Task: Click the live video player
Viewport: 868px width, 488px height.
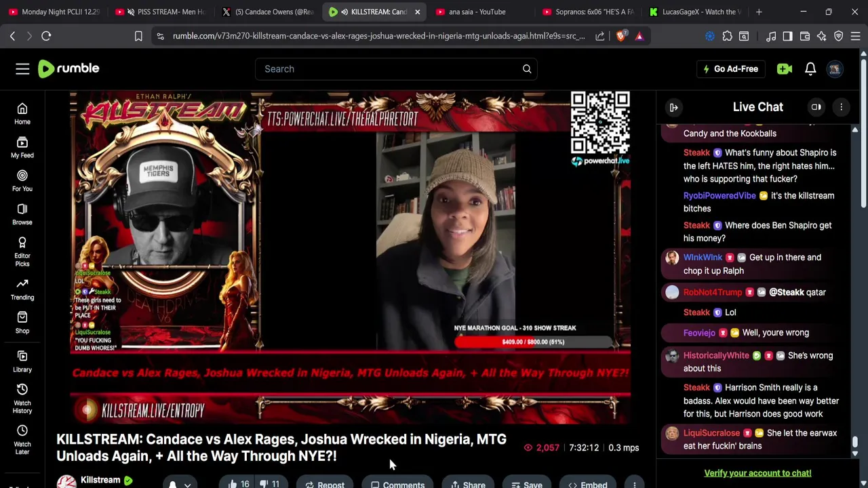Action: [x=350, y=258]
